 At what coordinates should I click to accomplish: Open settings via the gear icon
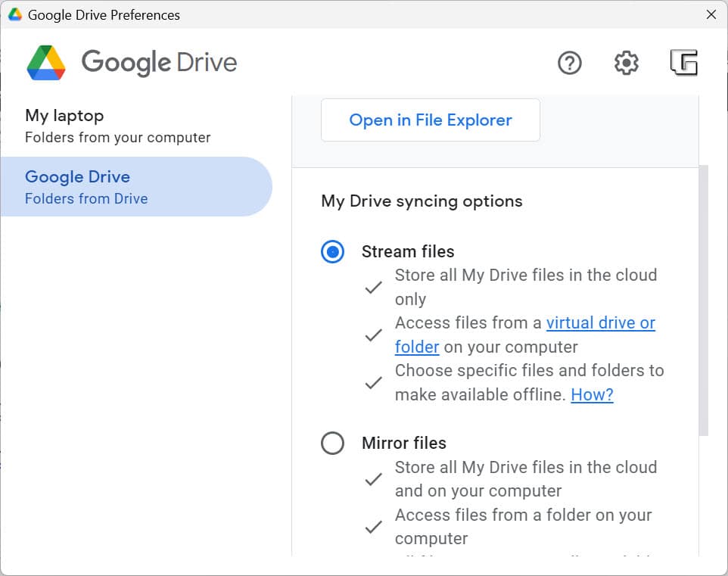(x=626, y=63)
